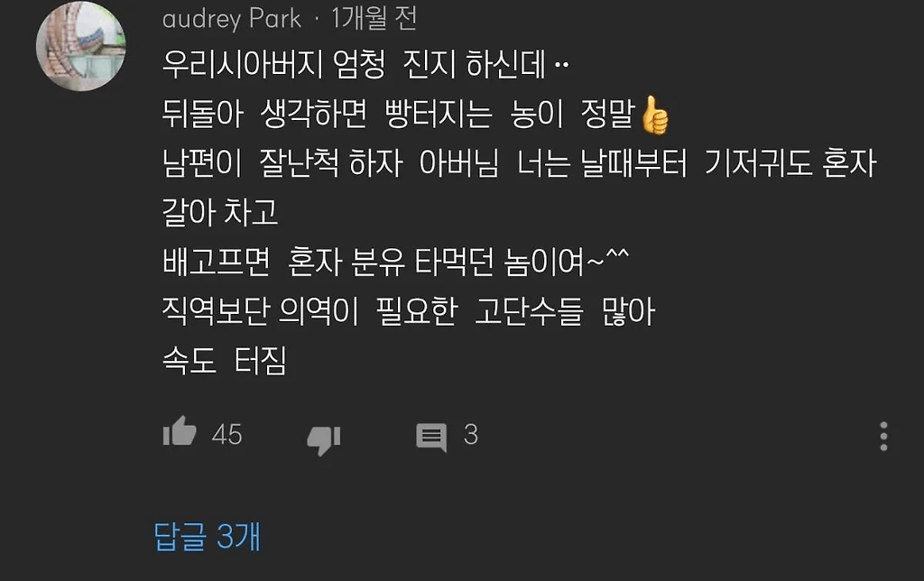Click the thumbs up emoji in comment text
Image resolution: width=924 pixels, height=581 pixels.
tap(655, 115)
